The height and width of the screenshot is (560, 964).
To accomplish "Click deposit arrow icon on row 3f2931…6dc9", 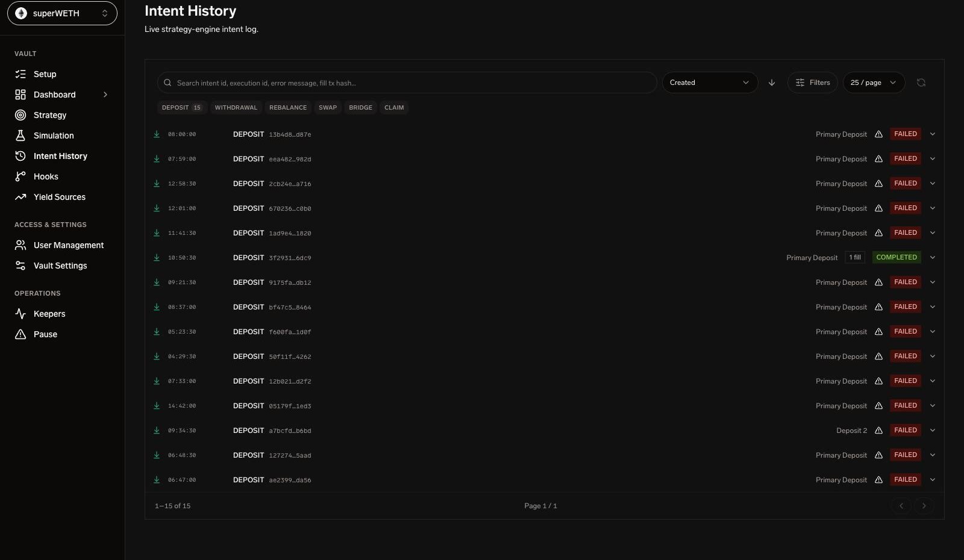I will 157,258.
